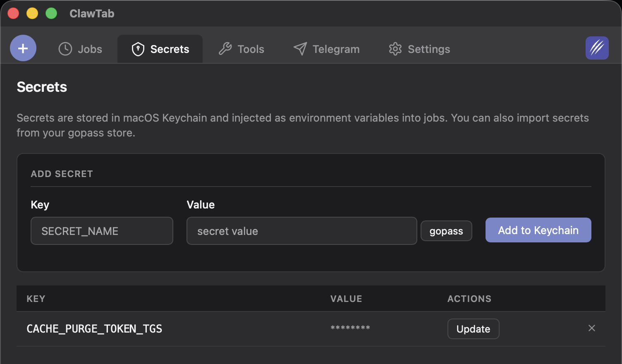The width and height of the screenshot is (622, 364).
Task: Click the secret value input field
Action: [x=301, y=231]
